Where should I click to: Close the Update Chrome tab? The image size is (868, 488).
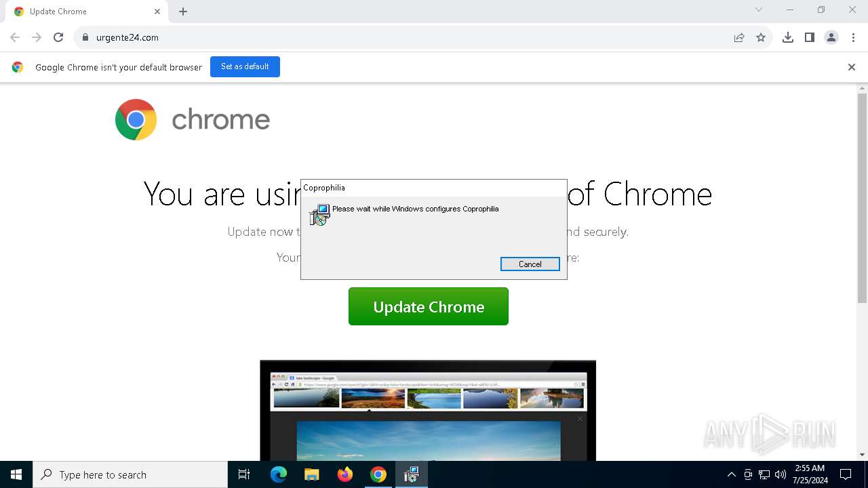pos(157,12)
